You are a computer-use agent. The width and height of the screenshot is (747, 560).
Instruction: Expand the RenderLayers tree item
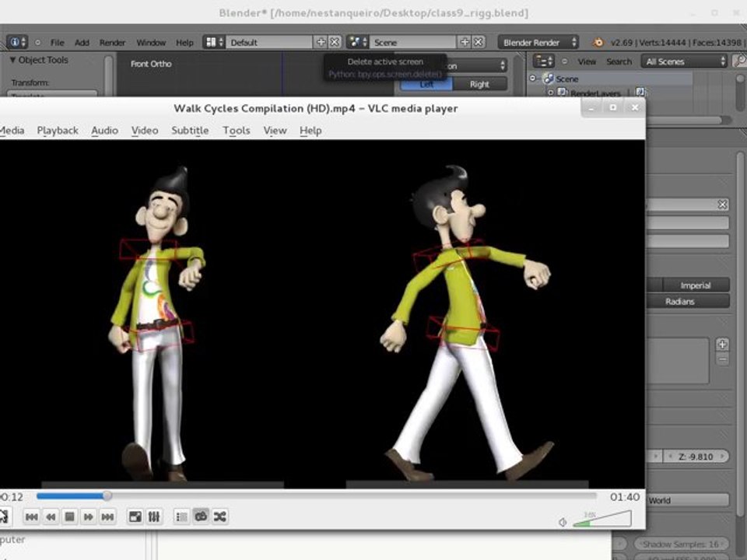coord(551,93)
